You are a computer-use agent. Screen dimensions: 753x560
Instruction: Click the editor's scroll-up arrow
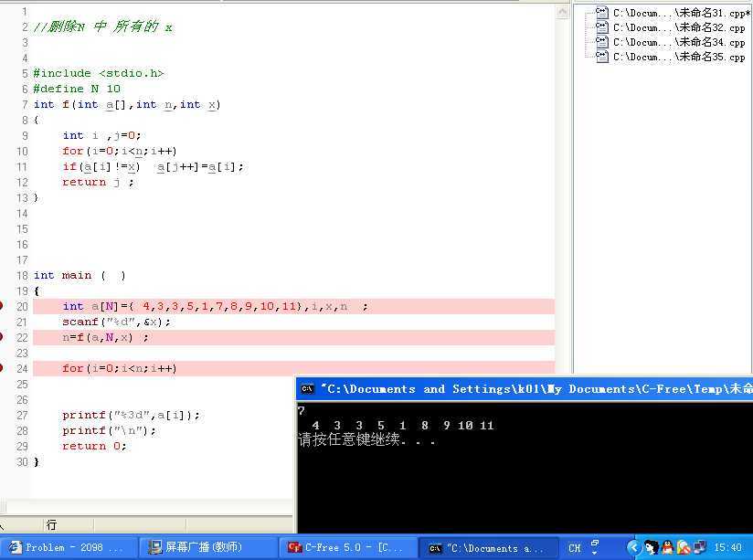tap(562, 12)
